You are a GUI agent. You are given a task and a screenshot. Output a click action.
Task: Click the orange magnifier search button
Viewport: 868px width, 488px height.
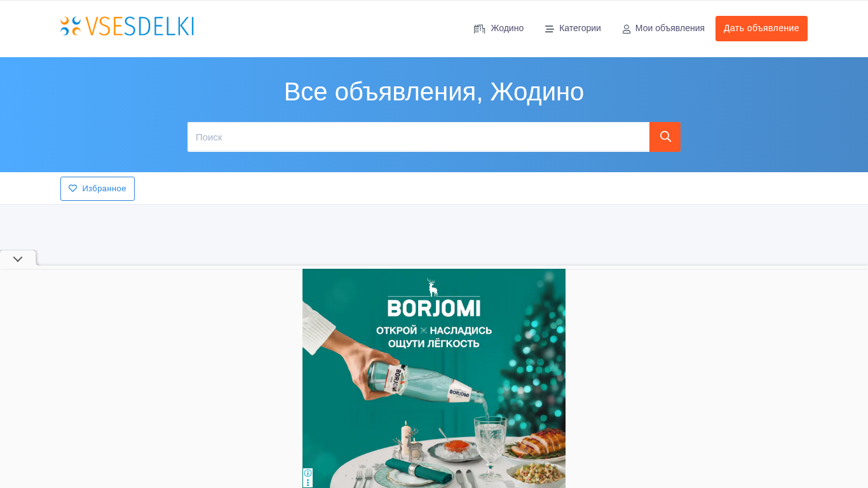(x=665, y=137)
